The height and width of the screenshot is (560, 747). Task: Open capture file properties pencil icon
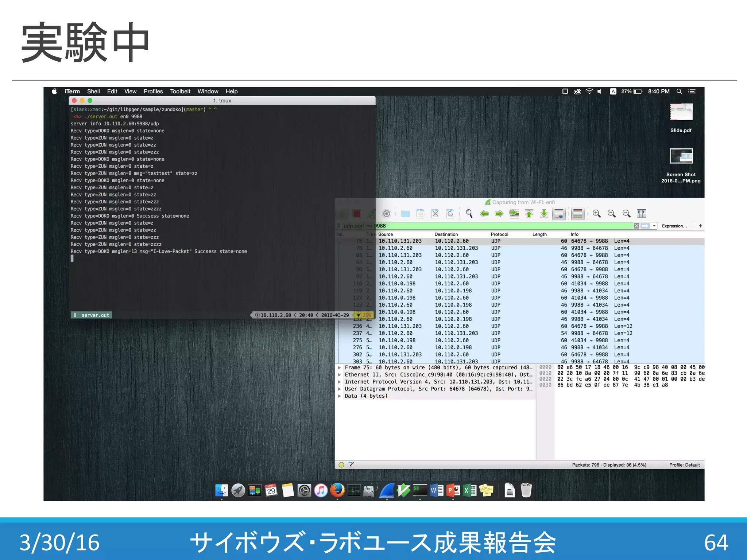pyautogui.click(x=351, y=464)
